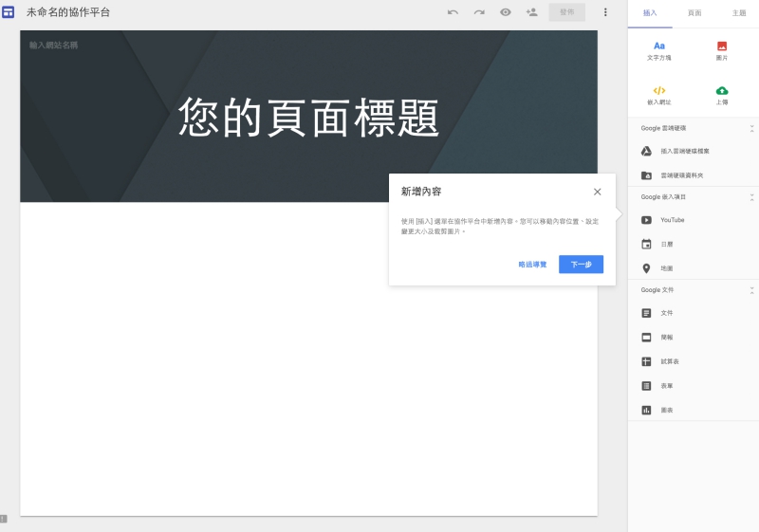Viewport: 759px width, 532px height.
Task: Close the 新增內容 dialog
Action: (597, 192)
